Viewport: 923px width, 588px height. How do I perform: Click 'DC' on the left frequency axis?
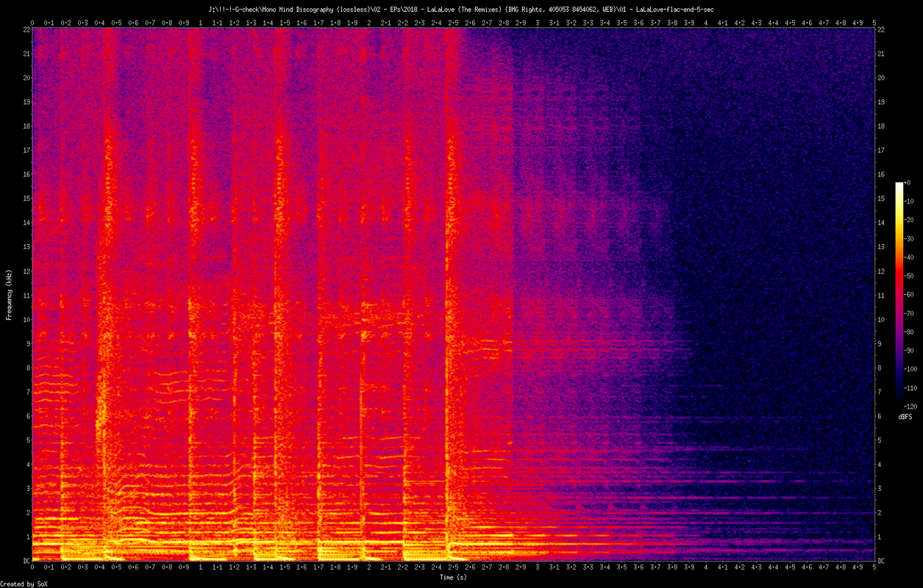[x=26, y=561]
